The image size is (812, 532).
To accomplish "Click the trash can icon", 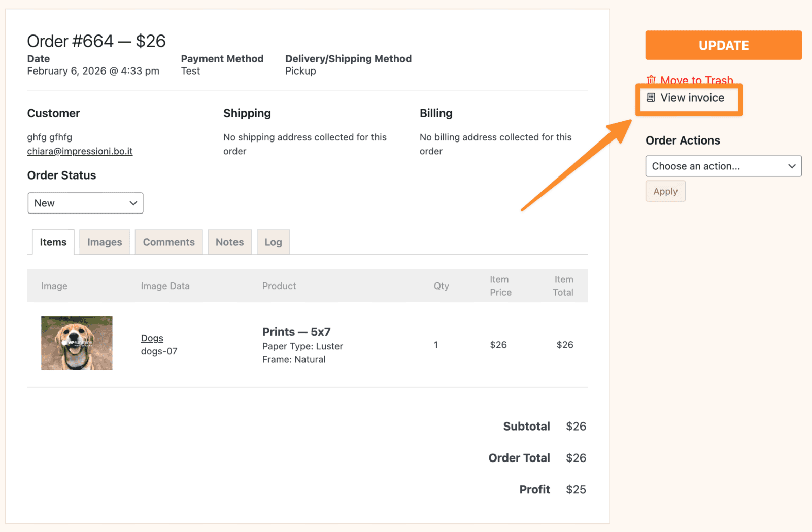I will pos(651,80).
